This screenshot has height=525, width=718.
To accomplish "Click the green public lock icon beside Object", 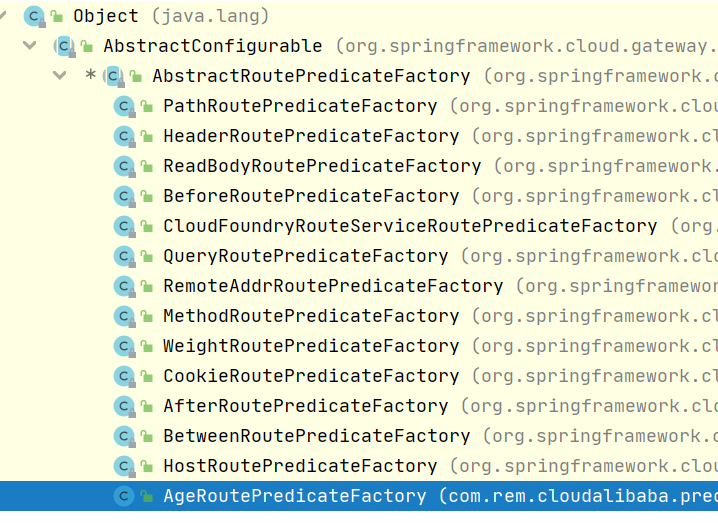I will [56, 16].
